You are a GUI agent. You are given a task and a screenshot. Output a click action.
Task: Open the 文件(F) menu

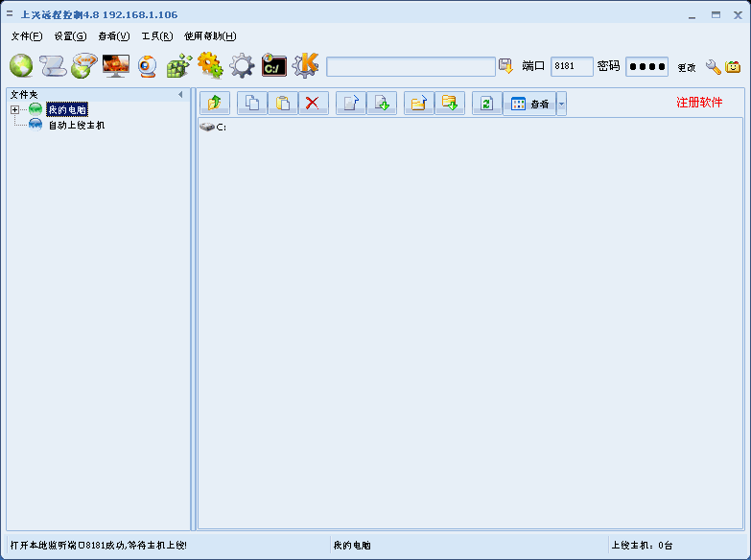pyautogui.click(x=27, y=36)
